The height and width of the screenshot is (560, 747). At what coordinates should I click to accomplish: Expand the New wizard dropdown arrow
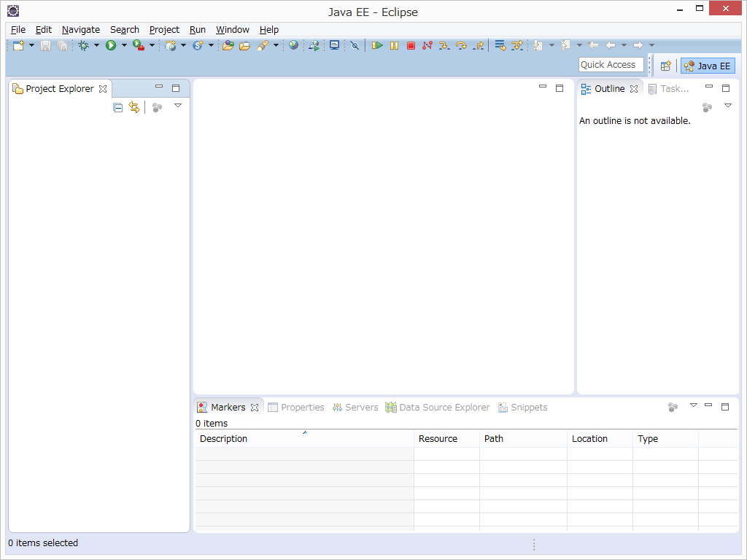(30, 45)
